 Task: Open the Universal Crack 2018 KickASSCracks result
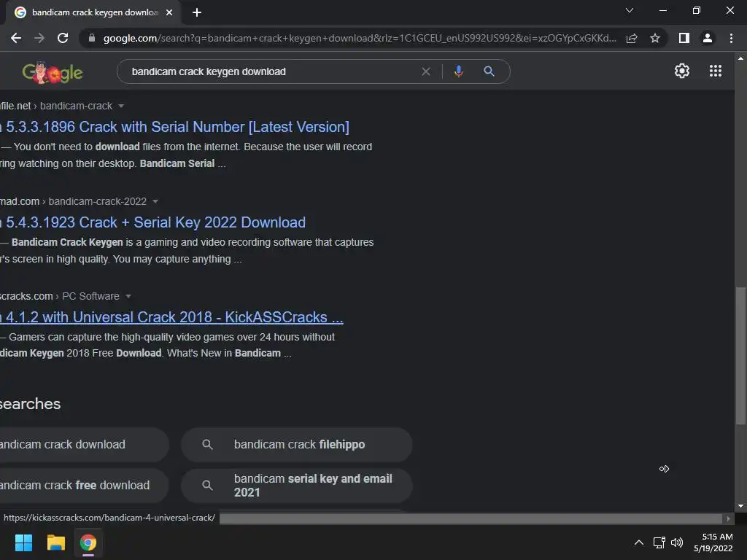pyautogui.click(x=171, y=317)
